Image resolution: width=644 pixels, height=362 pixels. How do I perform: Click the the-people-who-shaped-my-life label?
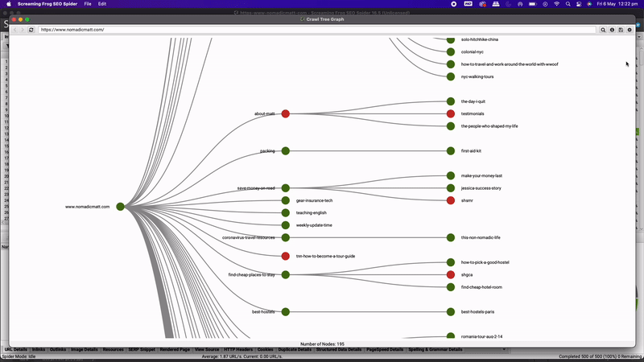pos(489,126)
